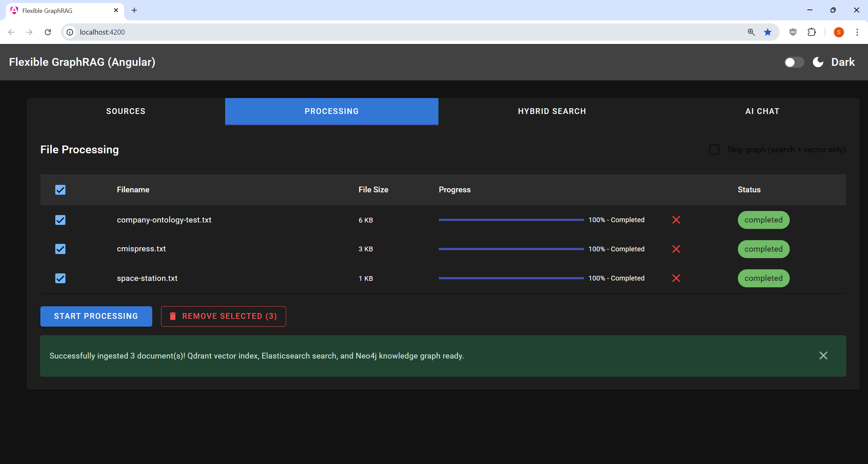This screenshot has width=868, height=464.
Task: Go to the AI Chat tab
Action: (x=762, y=111)
